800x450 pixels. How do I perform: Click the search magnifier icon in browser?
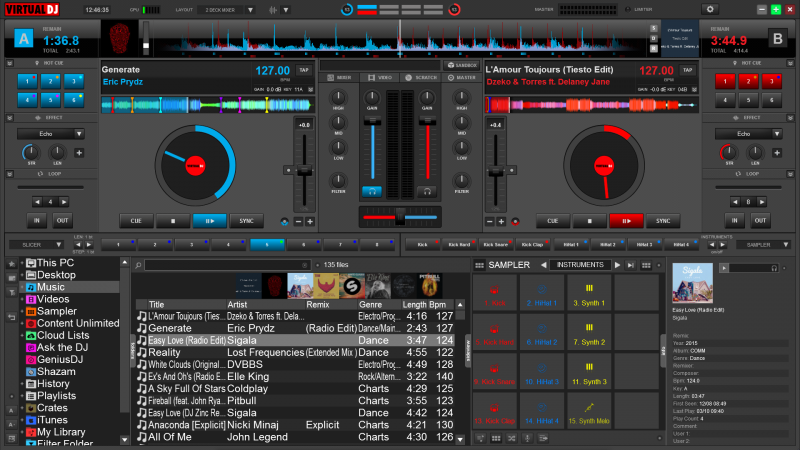click(x=138, y=265)
